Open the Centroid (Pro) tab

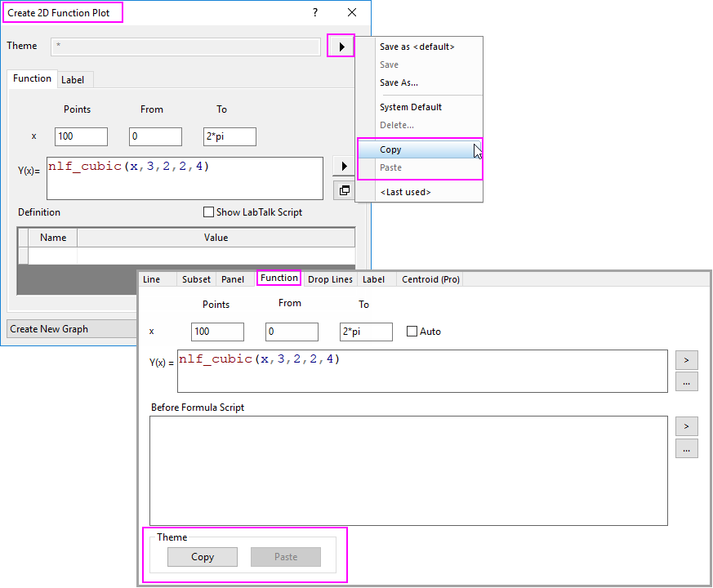(x=430, y=278)
